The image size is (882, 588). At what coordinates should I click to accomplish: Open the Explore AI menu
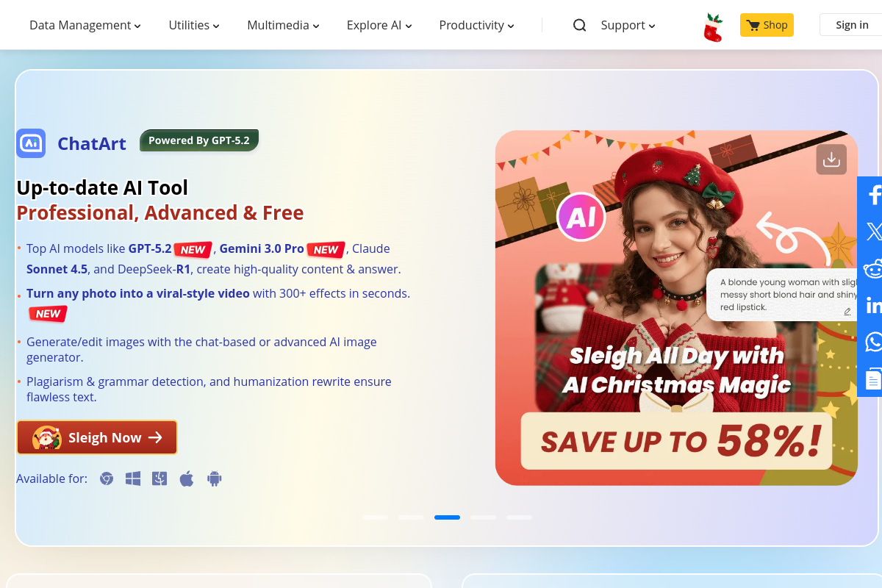click(379, 26)
